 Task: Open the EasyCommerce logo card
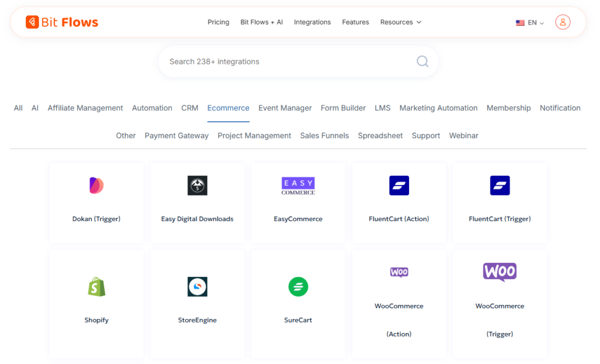click(x=298, y=186)
